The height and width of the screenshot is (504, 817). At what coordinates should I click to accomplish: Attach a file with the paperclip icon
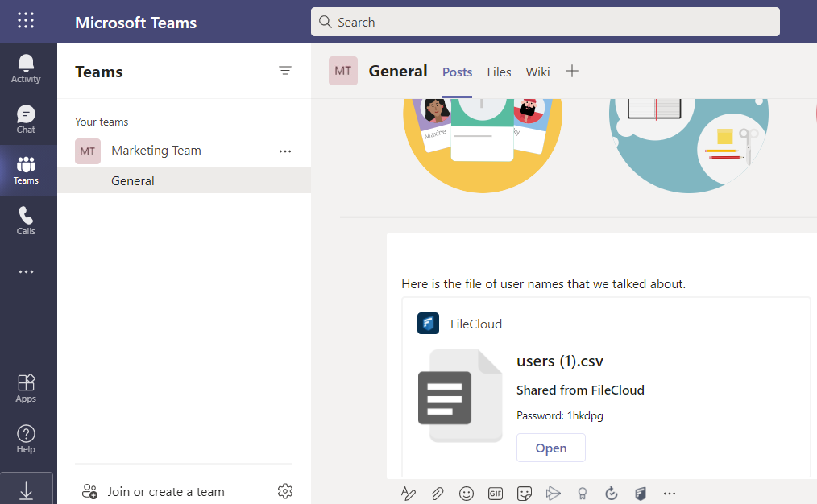pos(438,494)
